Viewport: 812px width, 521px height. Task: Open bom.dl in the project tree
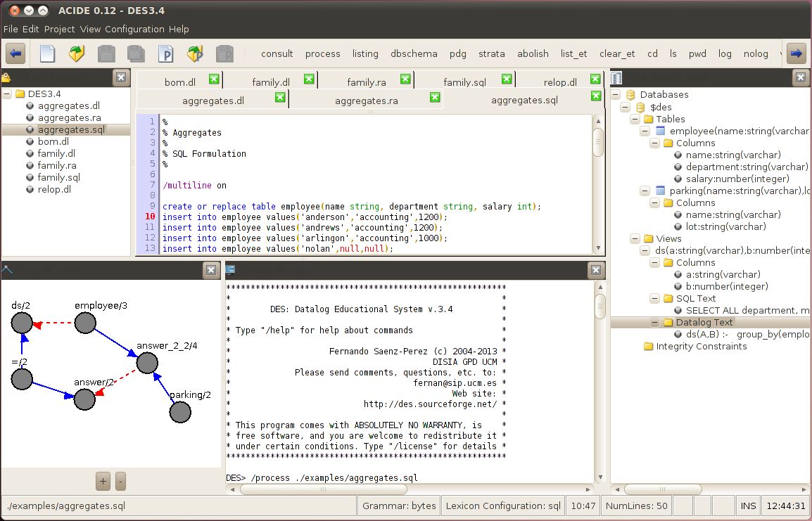[x=53, y=141]
